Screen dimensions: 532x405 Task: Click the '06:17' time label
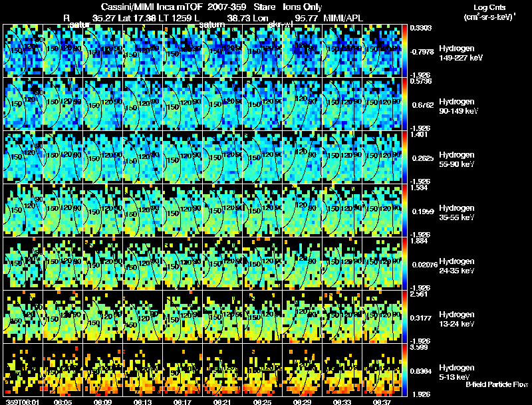182,402
